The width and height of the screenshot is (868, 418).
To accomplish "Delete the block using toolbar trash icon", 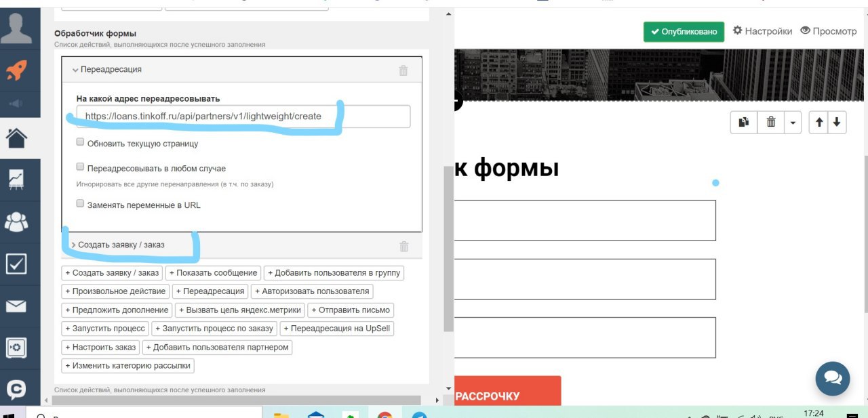I will [771, 122].
